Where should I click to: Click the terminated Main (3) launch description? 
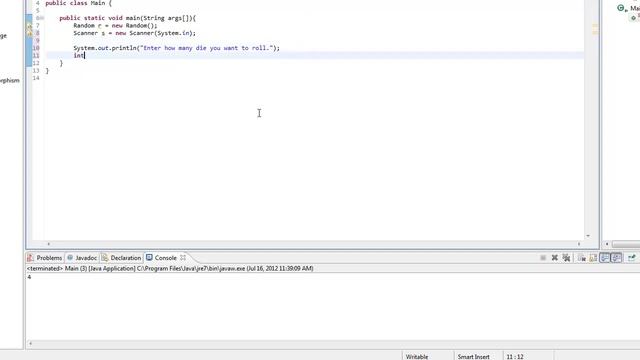tap(170, 269)
